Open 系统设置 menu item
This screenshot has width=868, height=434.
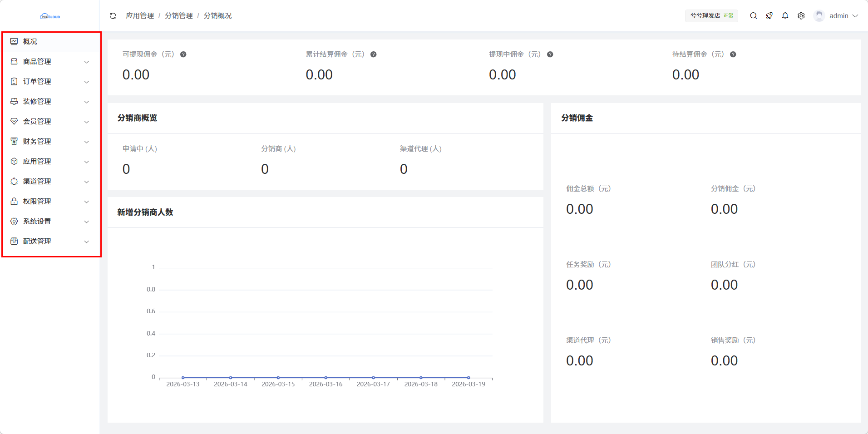click(x=50, y=222)
